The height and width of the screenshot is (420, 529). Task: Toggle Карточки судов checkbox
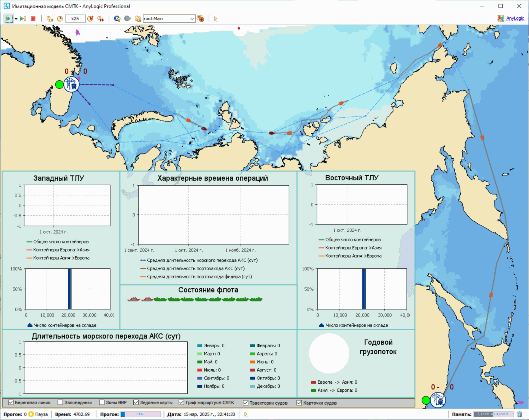coord(299,403)
